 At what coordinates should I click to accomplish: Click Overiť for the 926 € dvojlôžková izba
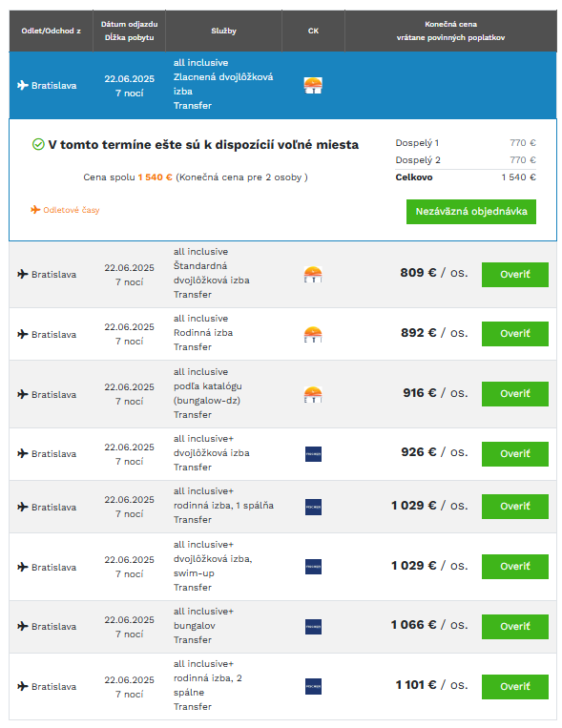[514, 453]
